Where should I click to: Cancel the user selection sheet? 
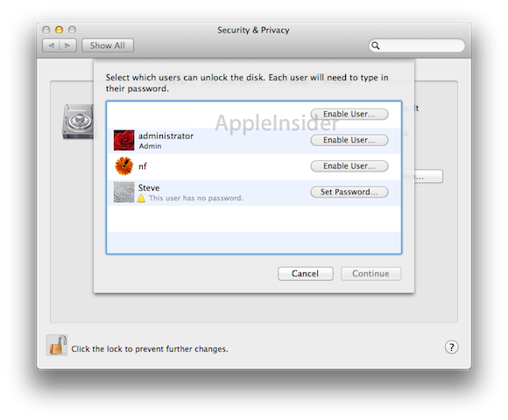(305, 274)
